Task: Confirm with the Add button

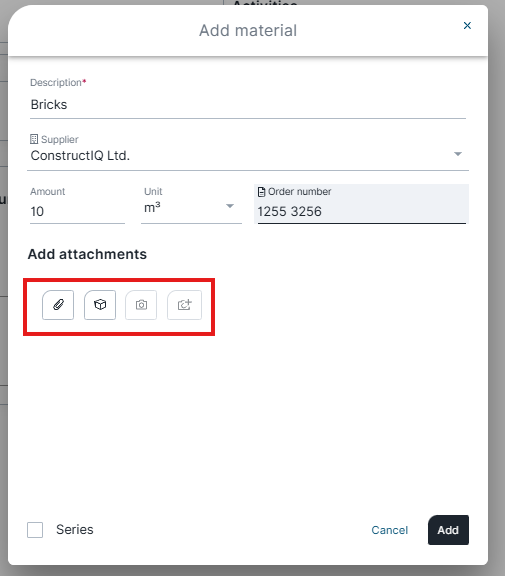Action: pyautogui.click(x=448, y=530)
